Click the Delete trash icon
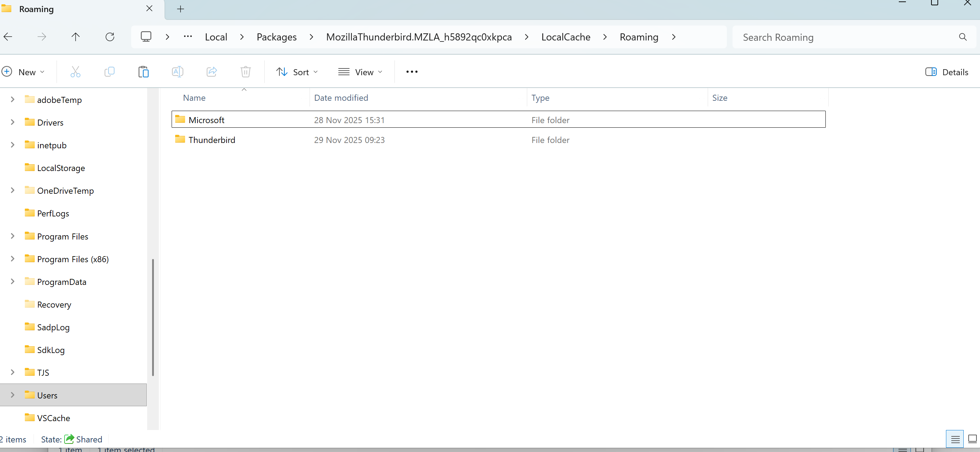 [x=245, y=72]
